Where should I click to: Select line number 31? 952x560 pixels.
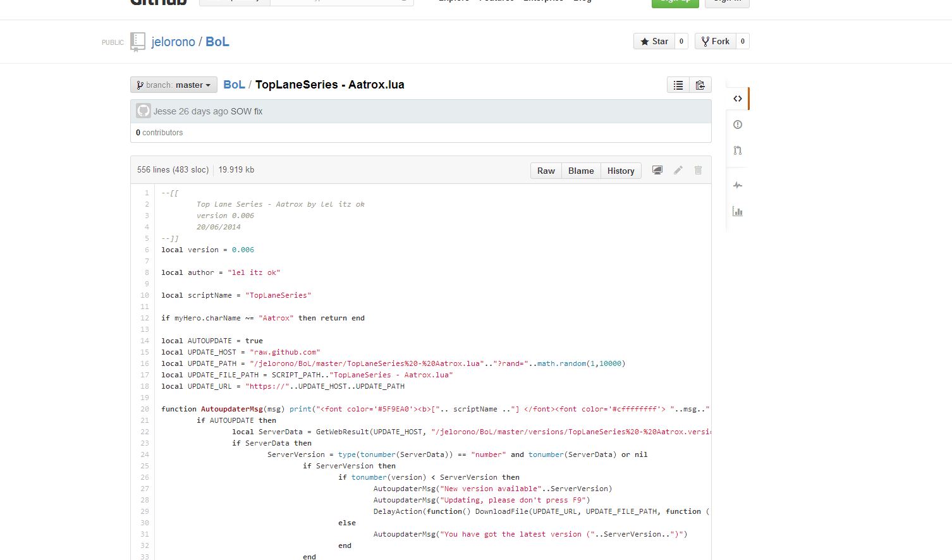(x=145, y=534)
